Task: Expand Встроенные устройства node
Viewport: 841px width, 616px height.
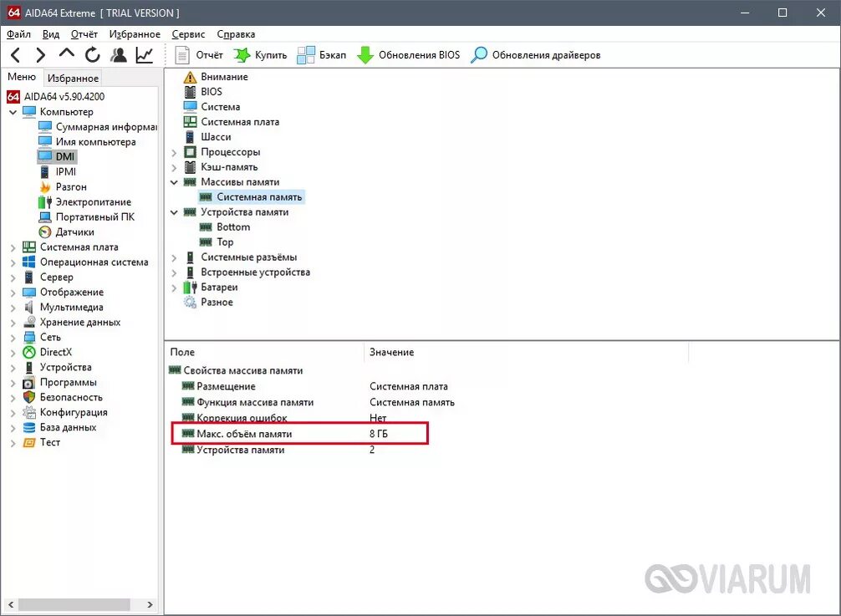Action: click(174, 272)
